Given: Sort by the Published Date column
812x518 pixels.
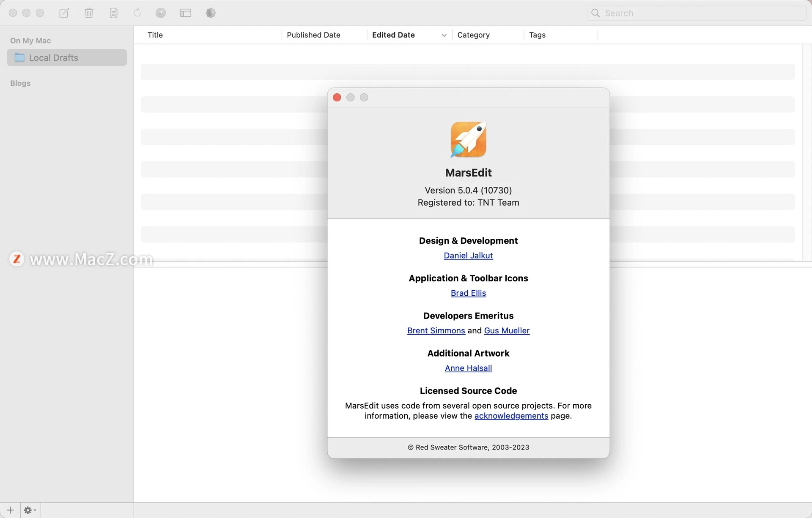Looking at the screenshot, I should click(x=313, y=35).
